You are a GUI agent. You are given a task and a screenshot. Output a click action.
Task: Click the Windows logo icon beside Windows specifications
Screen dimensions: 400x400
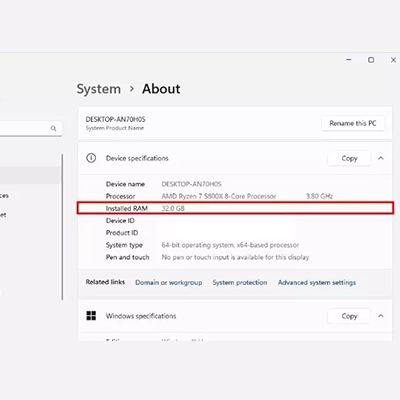[91, 316]
